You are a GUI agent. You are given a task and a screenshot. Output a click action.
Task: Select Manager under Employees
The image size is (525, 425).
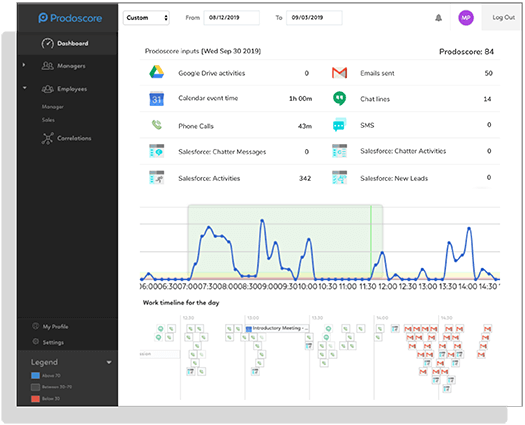[x=53, y=107]
